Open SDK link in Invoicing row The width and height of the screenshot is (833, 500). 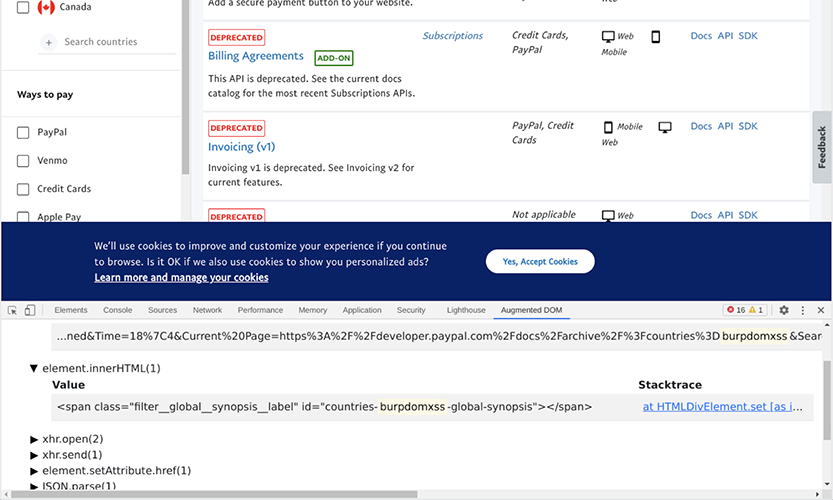(x=748, y=126)
